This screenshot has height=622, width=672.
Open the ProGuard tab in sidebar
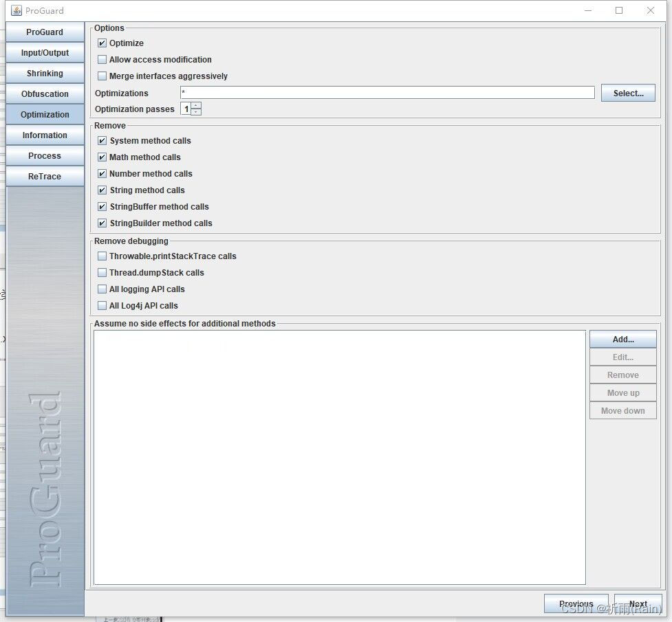[45, 32]
